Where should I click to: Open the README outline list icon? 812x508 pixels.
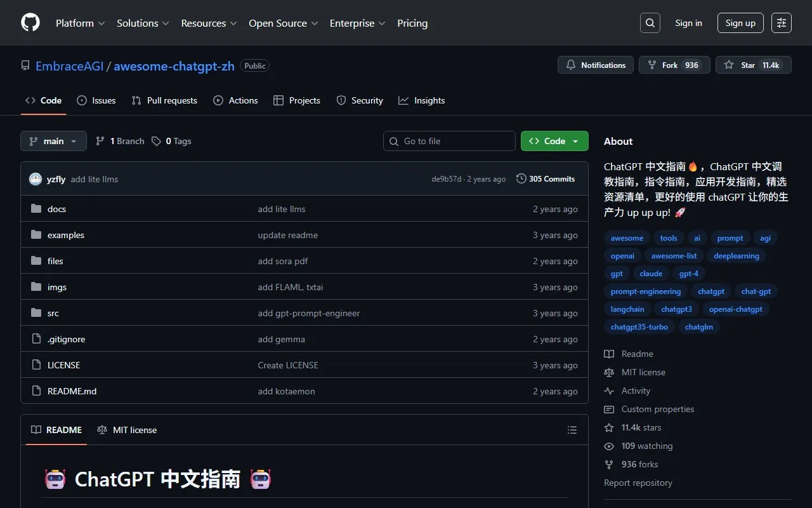[x=572, y=430]
